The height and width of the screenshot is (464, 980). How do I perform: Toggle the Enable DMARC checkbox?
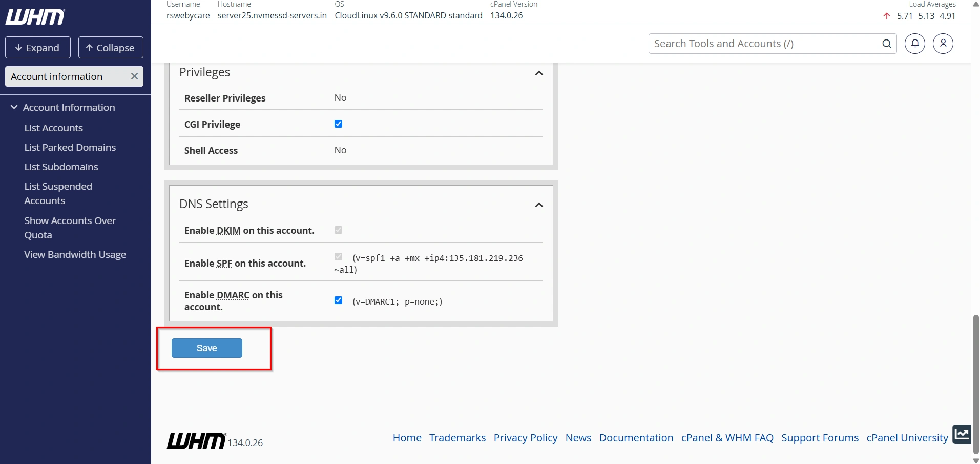pyautogui.click(x=338, y=300)
